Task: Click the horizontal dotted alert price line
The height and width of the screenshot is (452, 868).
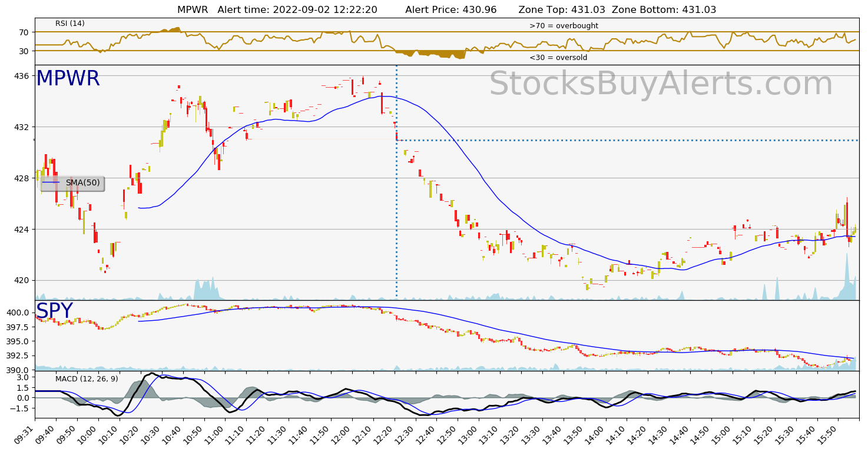Action: coord(627,140)
